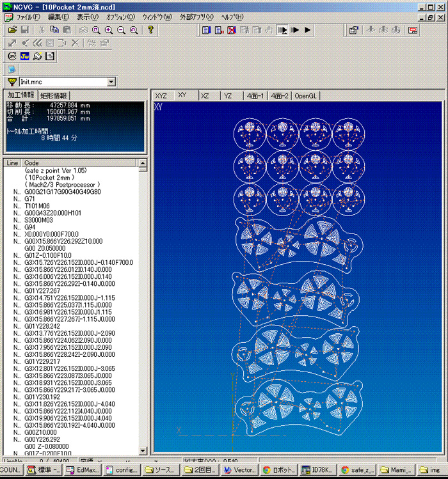448x479 pixels.
Task: Click the first blue document list icon
Action: (206, 30)
